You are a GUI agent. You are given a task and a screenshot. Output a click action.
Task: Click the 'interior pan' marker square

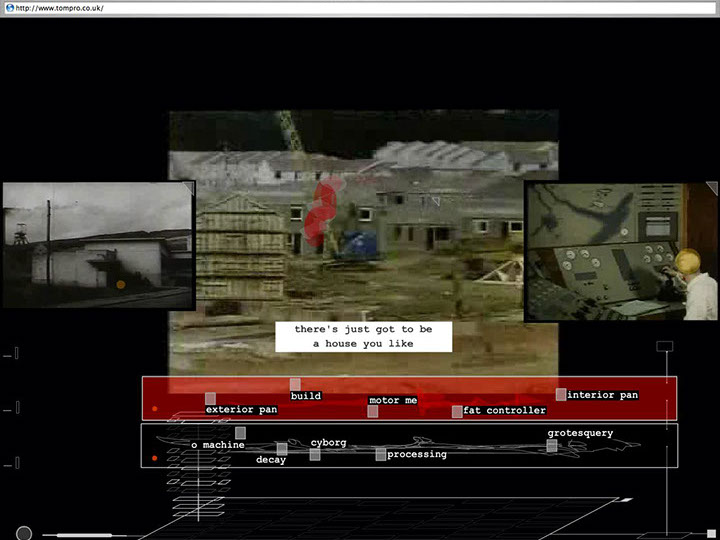(x=561, y=395)
